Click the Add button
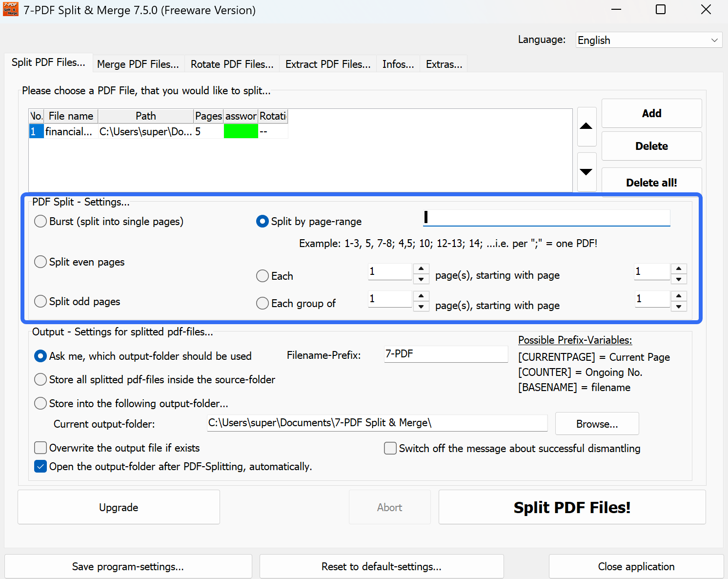 click(652, 113)
